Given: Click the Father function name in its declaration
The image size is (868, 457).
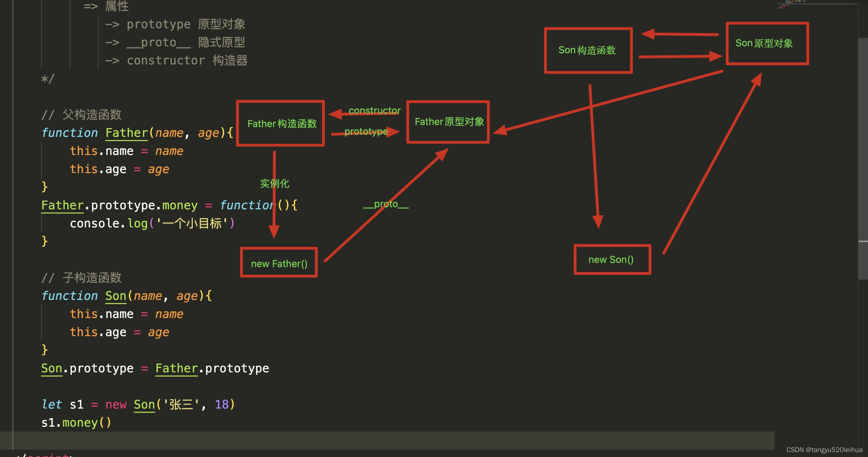Looking at the screenshot, I should tap(127, 133).
